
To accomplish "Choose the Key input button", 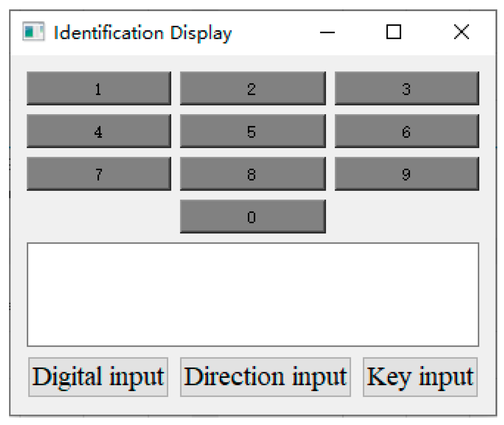I will (x=420, y=377).
